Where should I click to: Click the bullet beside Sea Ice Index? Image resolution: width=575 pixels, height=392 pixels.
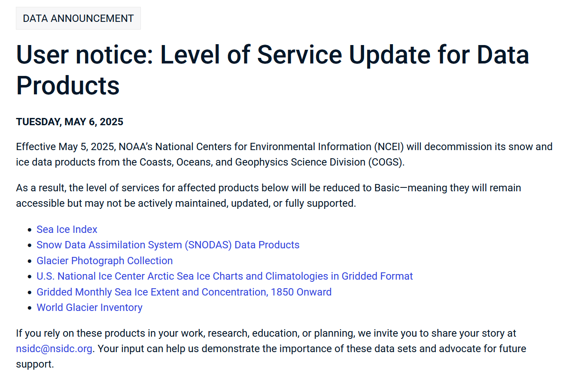[29, 230]
